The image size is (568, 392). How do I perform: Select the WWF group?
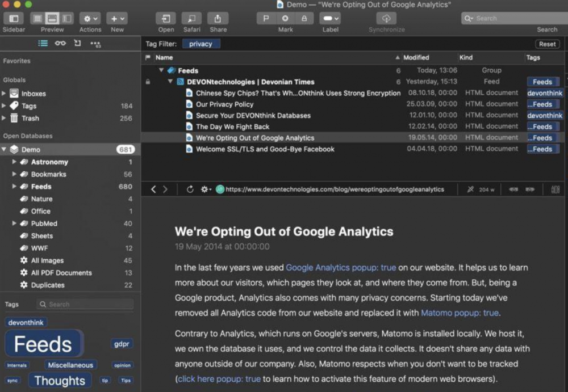(70, 248)
